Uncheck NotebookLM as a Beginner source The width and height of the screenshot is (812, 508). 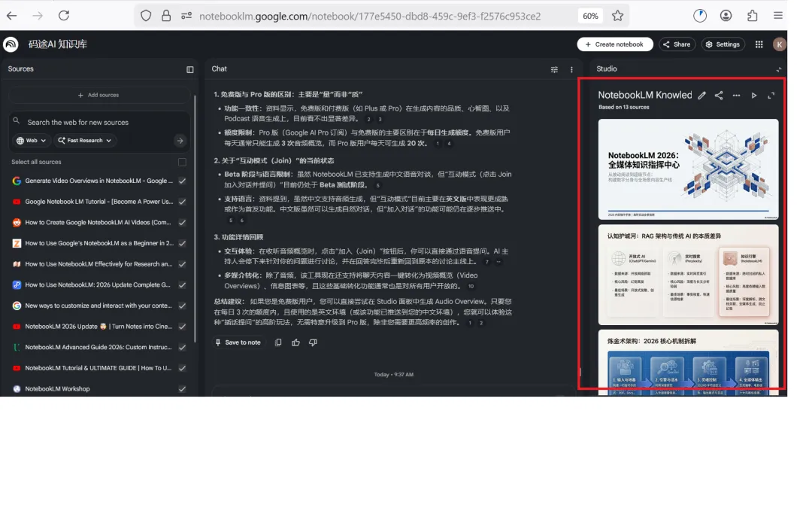click(182, 243)
